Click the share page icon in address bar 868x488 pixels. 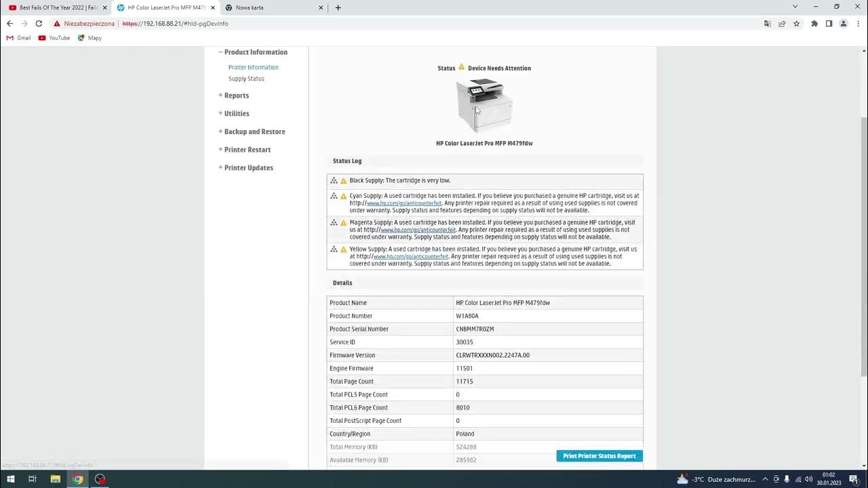(782, 23)
